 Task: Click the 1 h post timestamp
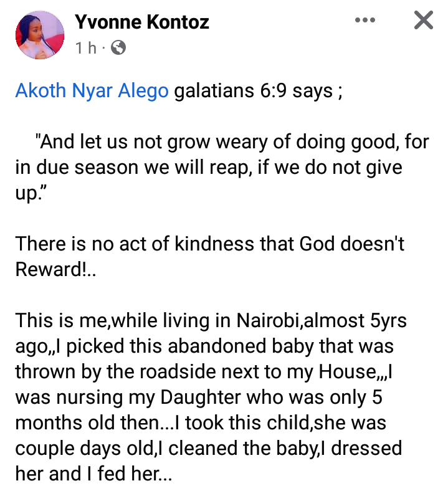click(x=85, y=48)
